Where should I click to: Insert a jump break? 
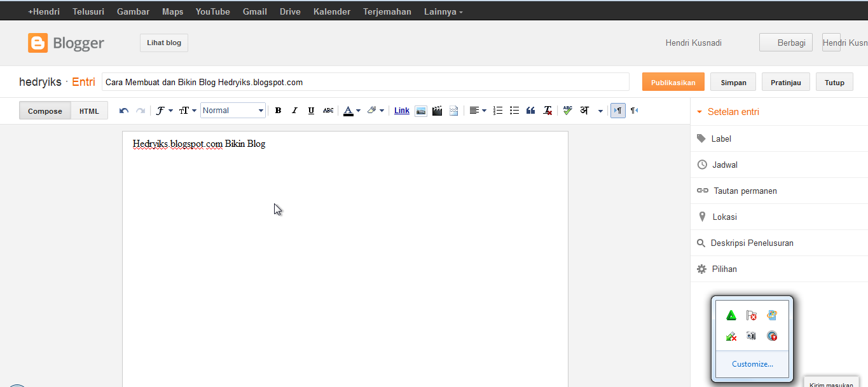(x=453, y=111)
